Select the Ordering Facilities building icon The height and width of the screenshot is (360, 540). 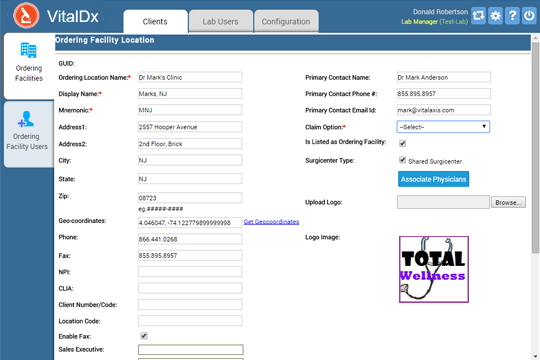[28, 50]
